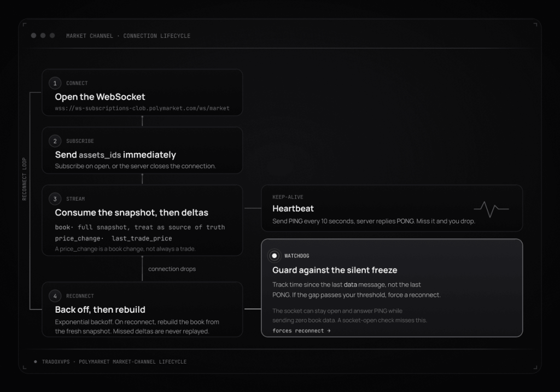
Task: Click the wss://ws-subscriptions-clob.polymarket.com URL
Action: click(x=142, y=108)
